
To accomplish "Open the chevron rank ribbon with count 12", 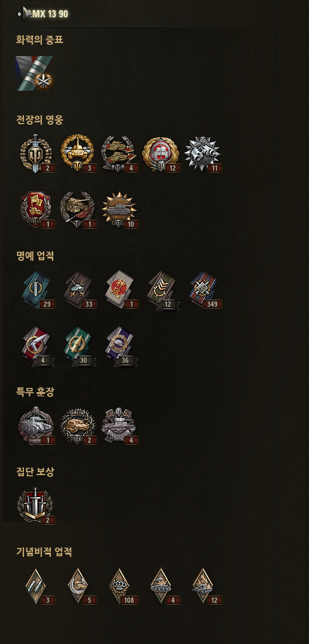I will [162, 291].
